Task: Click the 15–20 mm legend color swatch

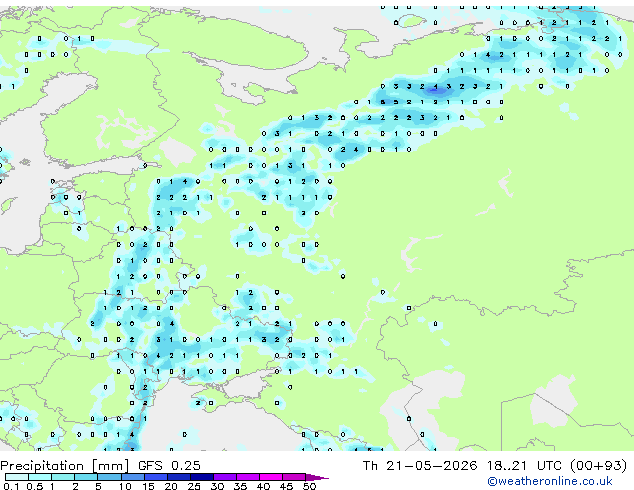Action: coord(155,477)
